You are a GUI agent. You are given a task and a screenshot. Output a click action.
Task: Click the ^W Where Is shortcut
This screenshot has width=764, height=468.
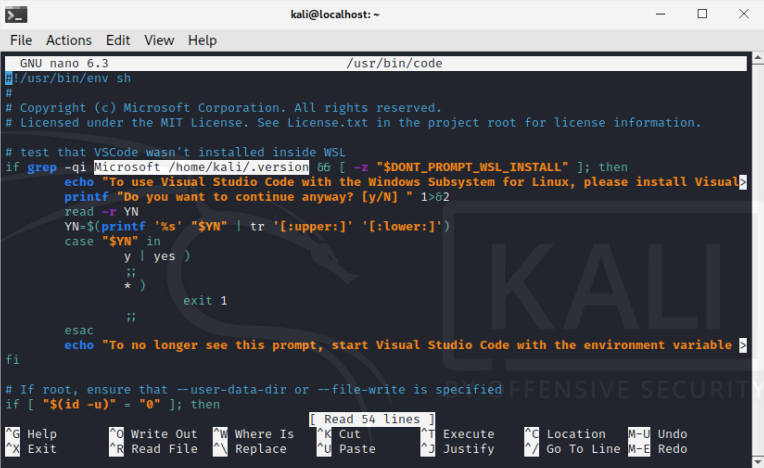click(x=254, y=434)
